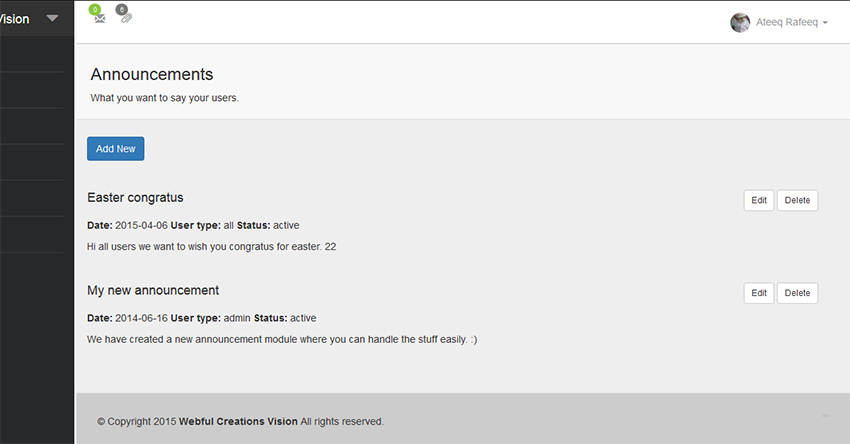Expand the caret beside Ateeq Rafeeq
The height and width of the screenshot is (444, 850).
pos(825,23)
